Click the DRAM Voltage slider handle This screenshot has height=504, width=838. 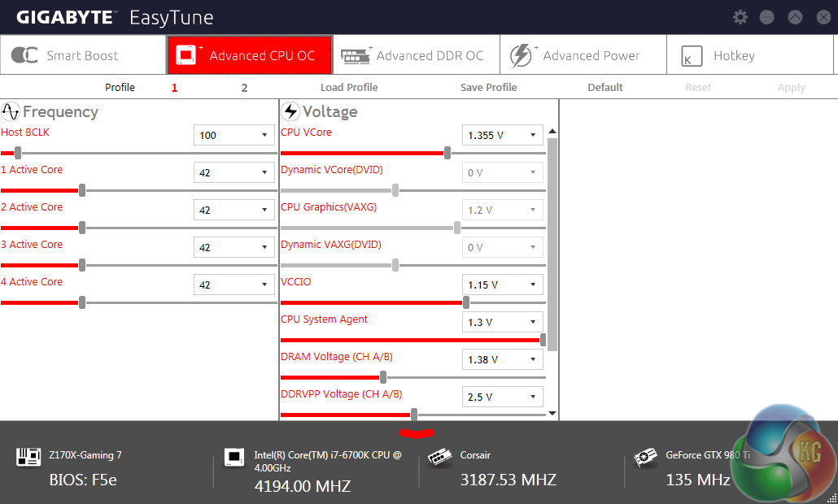point(383,377)
